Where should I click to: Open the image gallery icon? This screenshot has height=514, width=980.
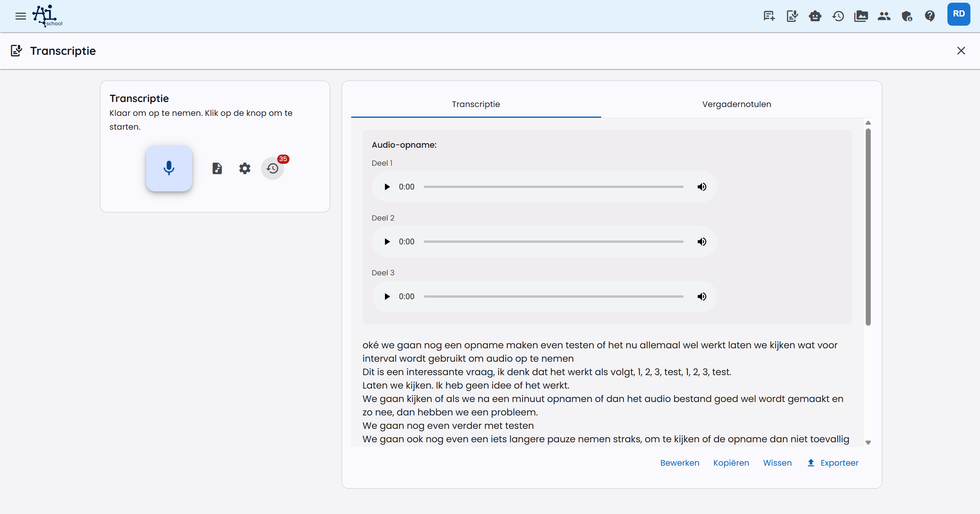coord(861,16)
